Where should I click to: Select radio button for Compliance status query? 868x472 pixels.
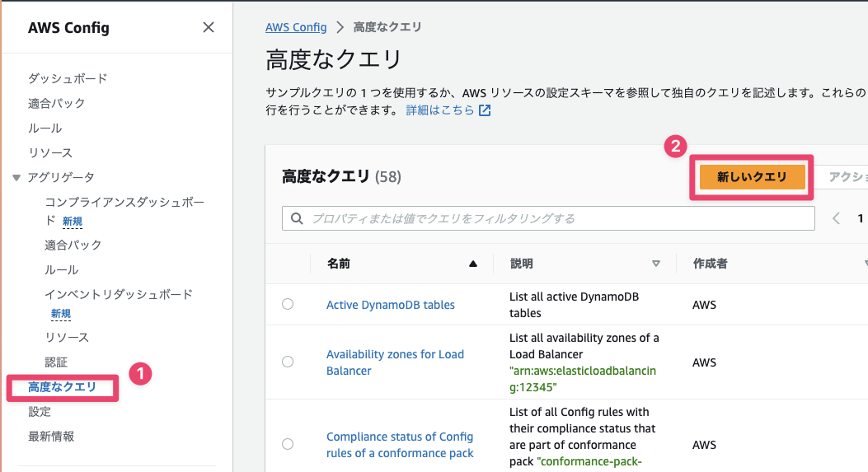click(288, 444)
